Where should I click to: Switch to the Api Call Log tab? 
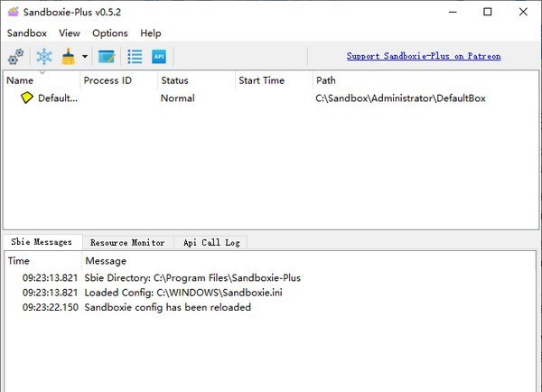click(x=211, y=243)
